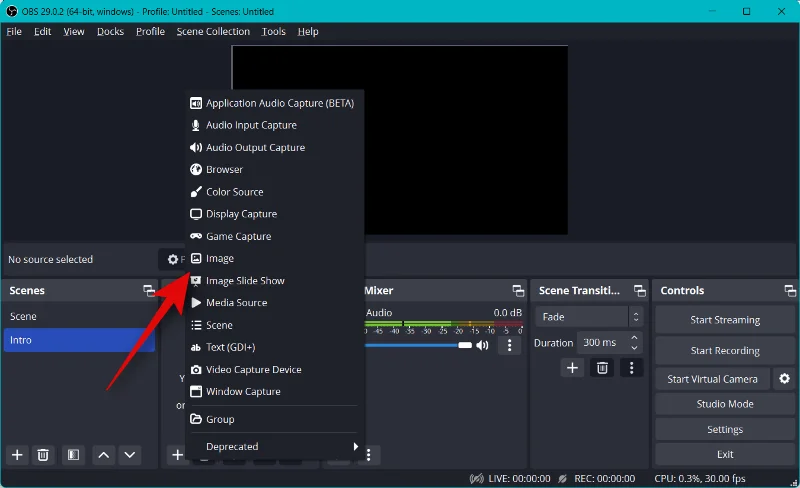Click the 300 ms duration field
Image resolution: width=800 pixels, height=488 pixels.
[603, 343]
